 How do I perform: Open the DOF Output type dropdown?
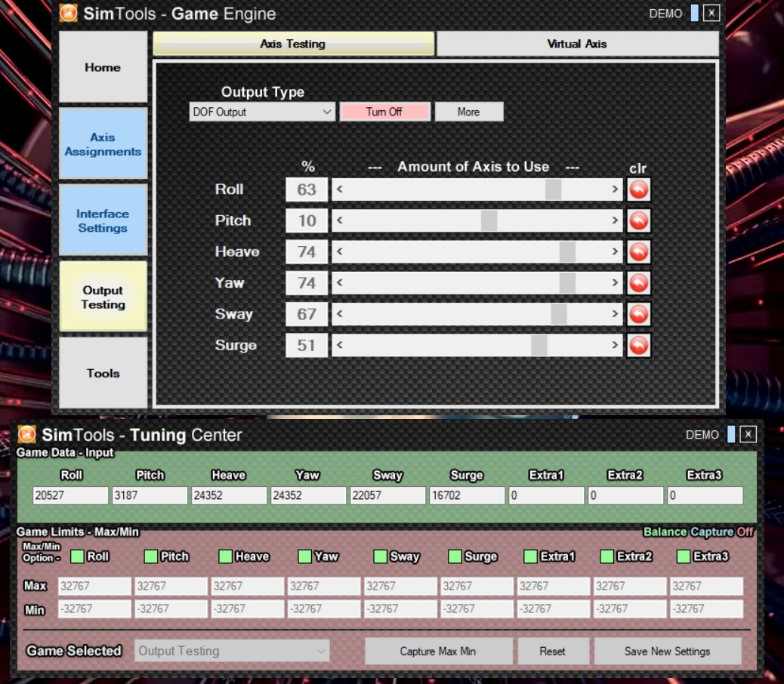pos(261,112)
